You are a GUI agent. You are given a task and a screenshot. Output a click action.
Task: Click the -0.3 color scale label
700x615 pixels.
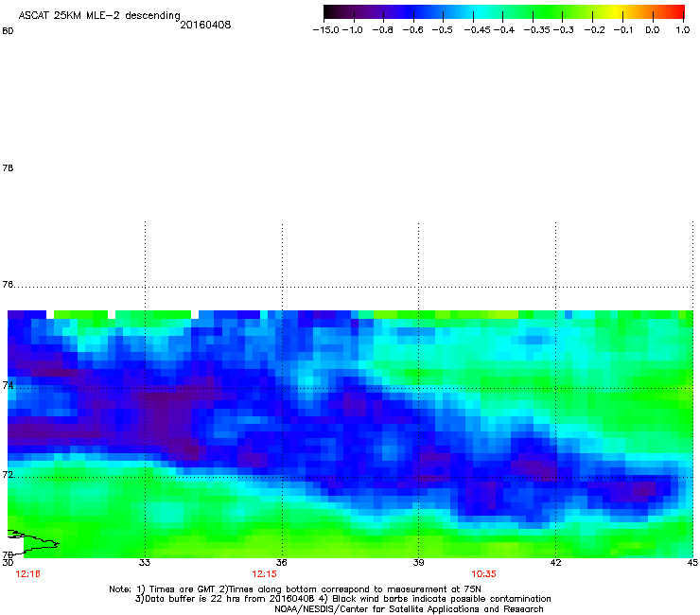pyautogui.click(x=564, y=30)
